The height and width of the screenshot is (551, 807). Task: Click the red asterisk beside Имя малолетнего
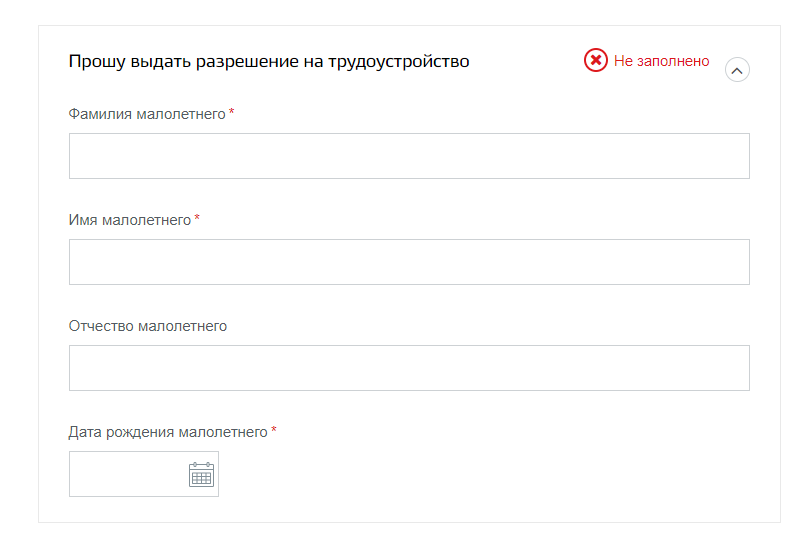point(197,218)
